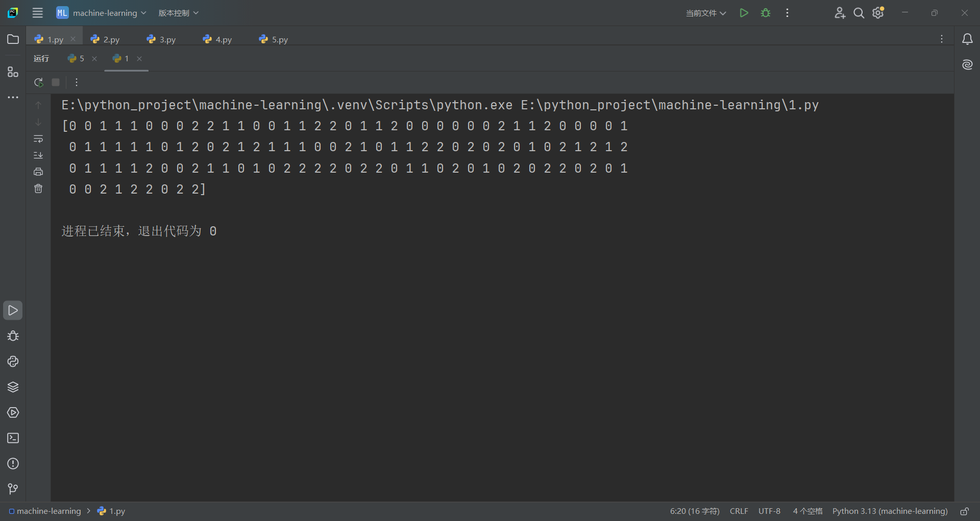Open the Services tool window
This screenshot has width=980, height=521.
coord(13,413)
